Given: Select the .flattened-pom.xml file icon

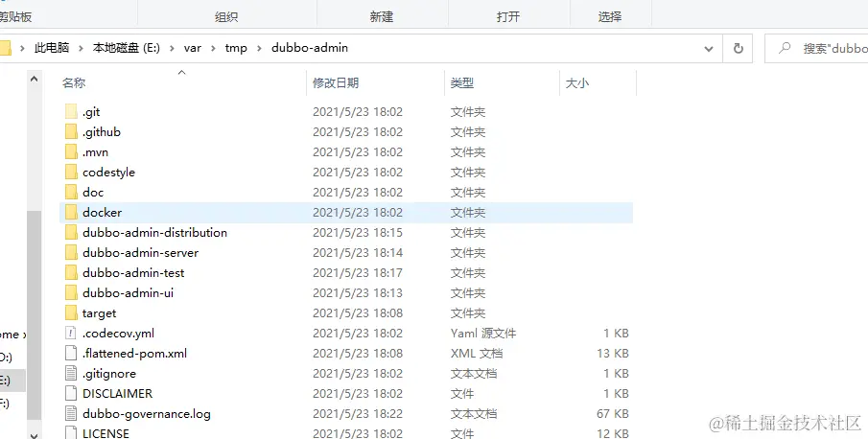Looking at the screenshot, I should (x=71, y=353).
